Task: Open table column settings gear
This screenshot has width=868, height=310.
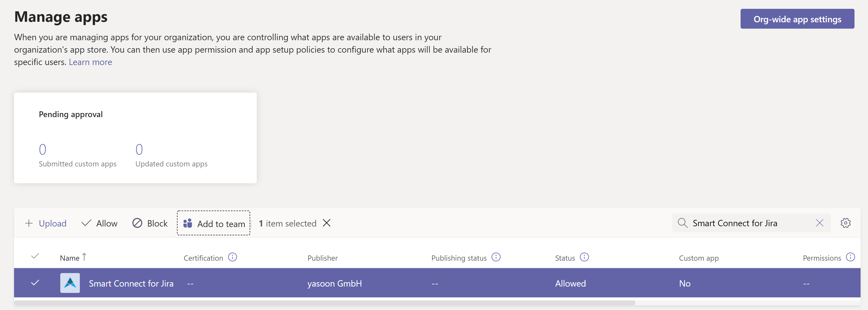Action: (845, 223)
